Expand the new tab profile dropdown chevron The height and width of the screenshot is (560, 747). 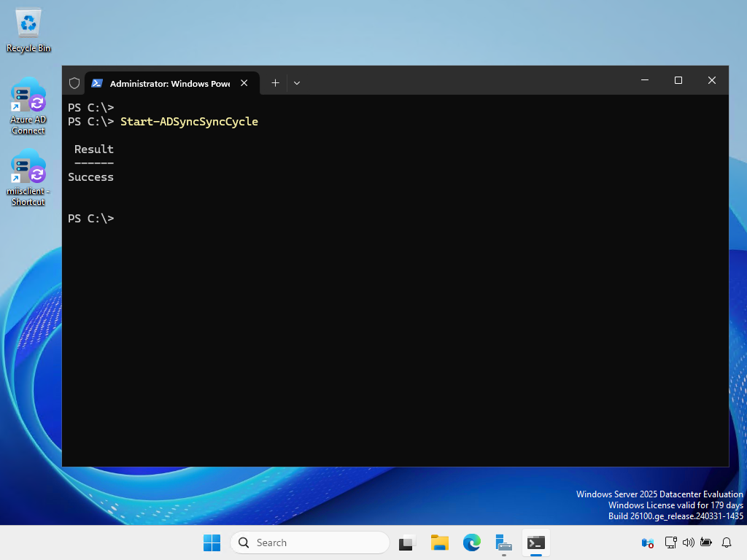coord(297,83)
